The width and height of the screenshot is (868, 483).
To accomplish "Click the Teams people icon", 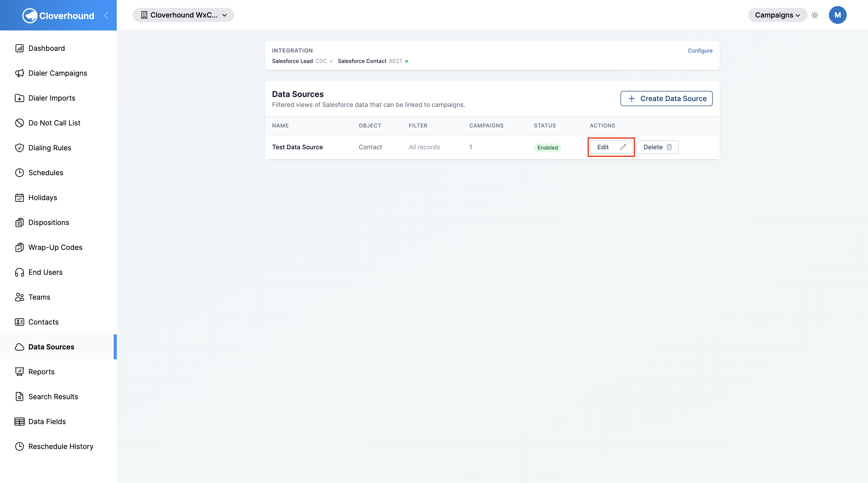I will pyautogui.click(x=20, y=297).
